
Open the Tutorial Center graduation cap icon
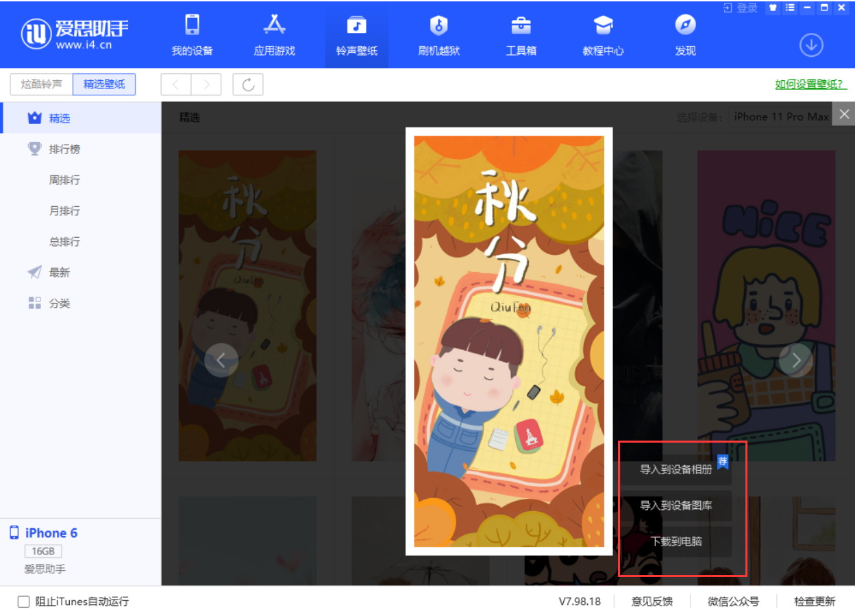(603, 26)
